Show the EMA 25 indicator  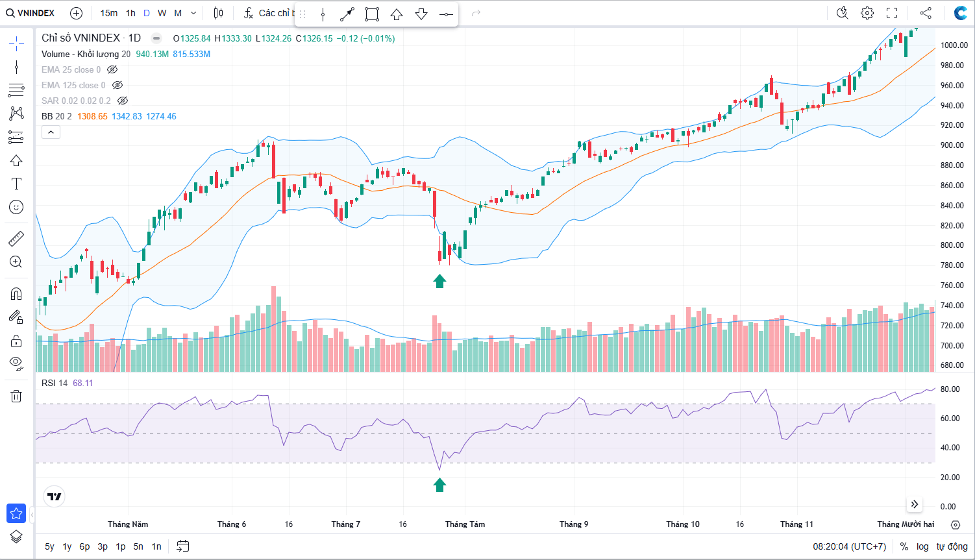(x=112, y=69)
